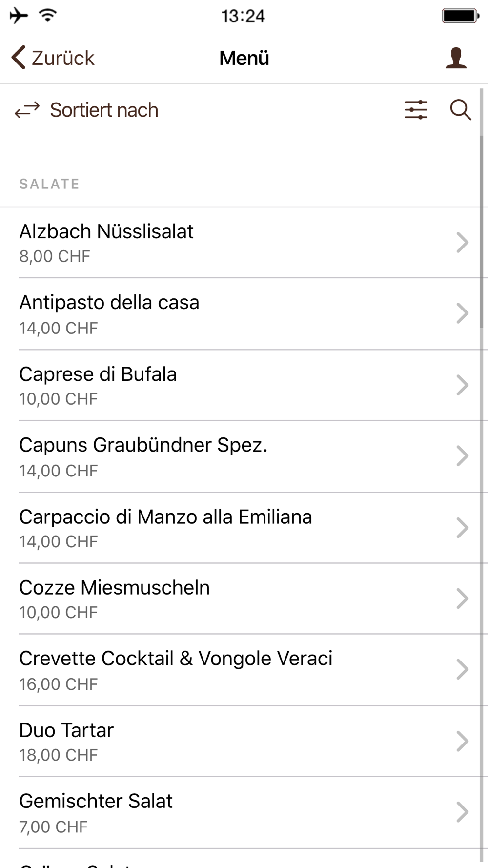Tap the Wi-Fi status icon
The height and width of the screenshot is (868, 488).
pos(48,15)
